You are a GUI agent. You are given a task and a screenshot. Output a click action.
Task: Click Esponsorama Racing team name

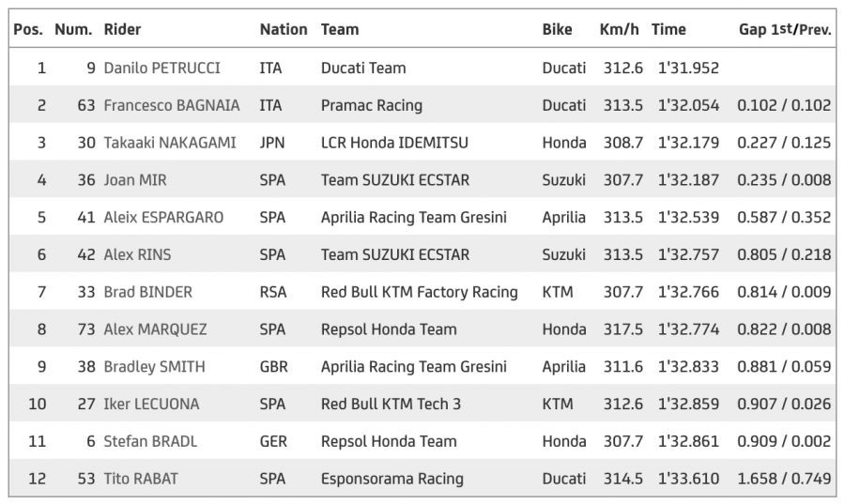point(392,479)
